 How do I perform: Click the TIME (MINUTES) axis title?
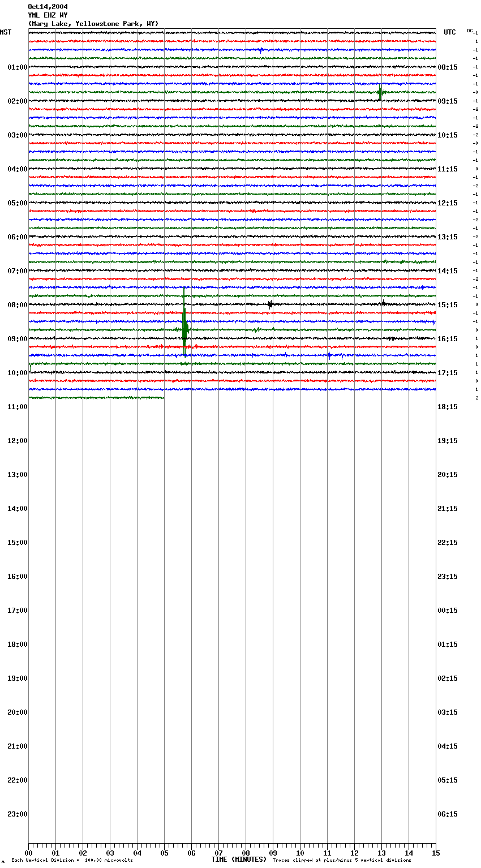[x=239, y=860]
